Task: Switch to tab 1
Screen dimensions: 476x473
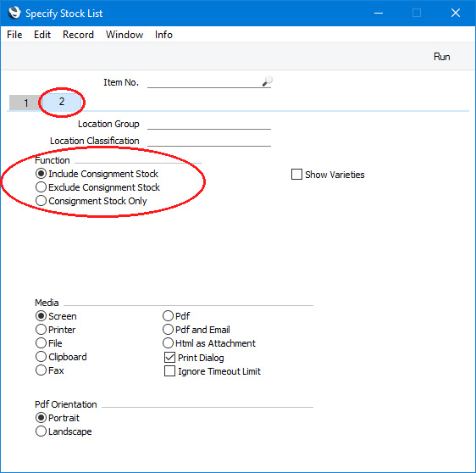Action: (25, 103)
